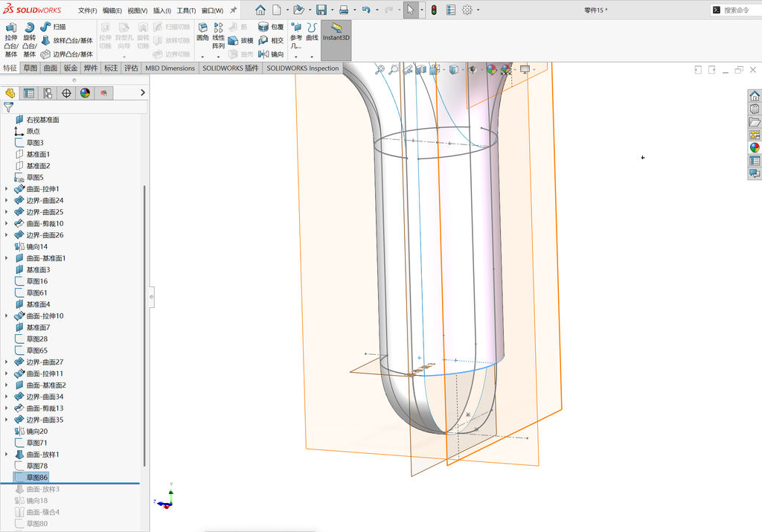Switch to the MBD Dimensions tab
Viewport: 762px width, 532px height.
coord(170,68)
